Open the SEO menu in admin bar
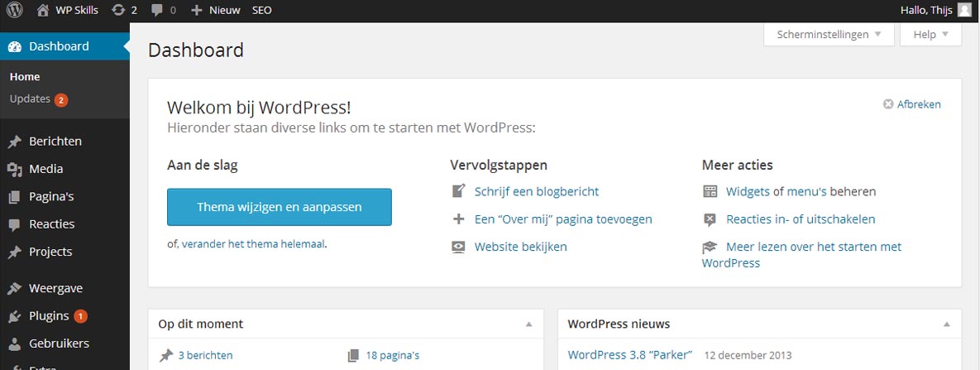 tap(262, 11)
